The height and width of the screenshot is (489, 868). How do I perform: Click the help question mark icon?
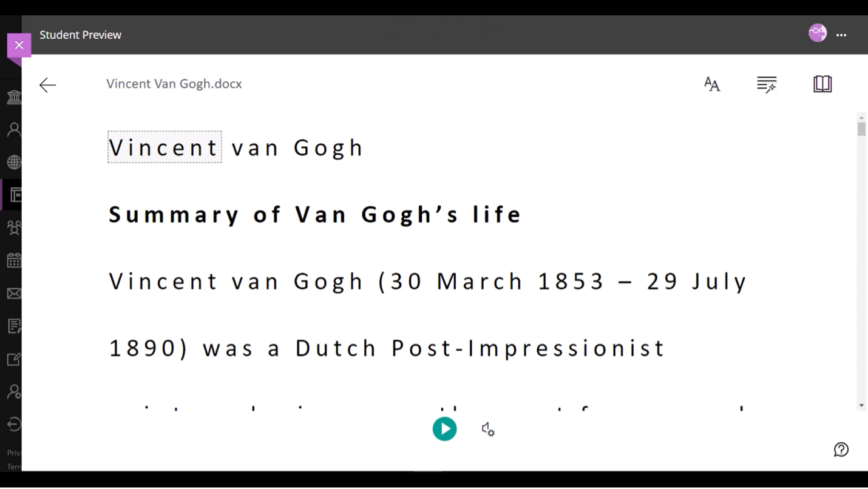pyautogui.click(x=841, y=450)
